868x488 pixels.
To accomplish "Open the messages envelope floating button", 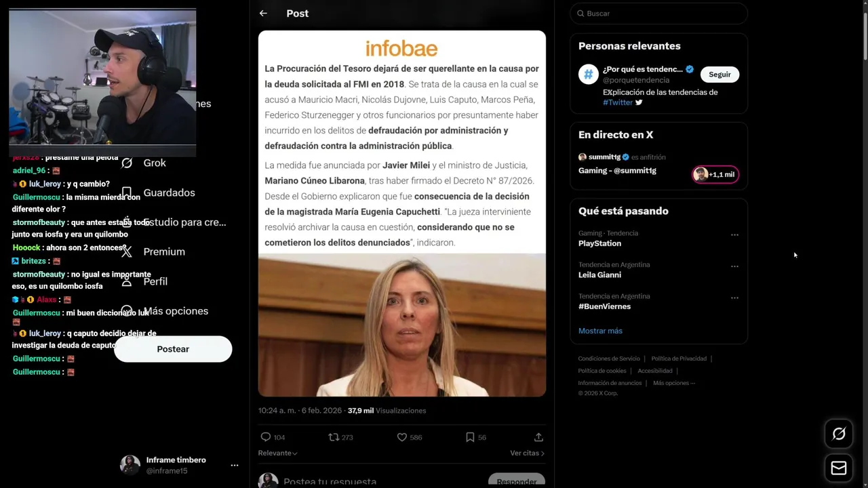I will click(x=839, y=468).
